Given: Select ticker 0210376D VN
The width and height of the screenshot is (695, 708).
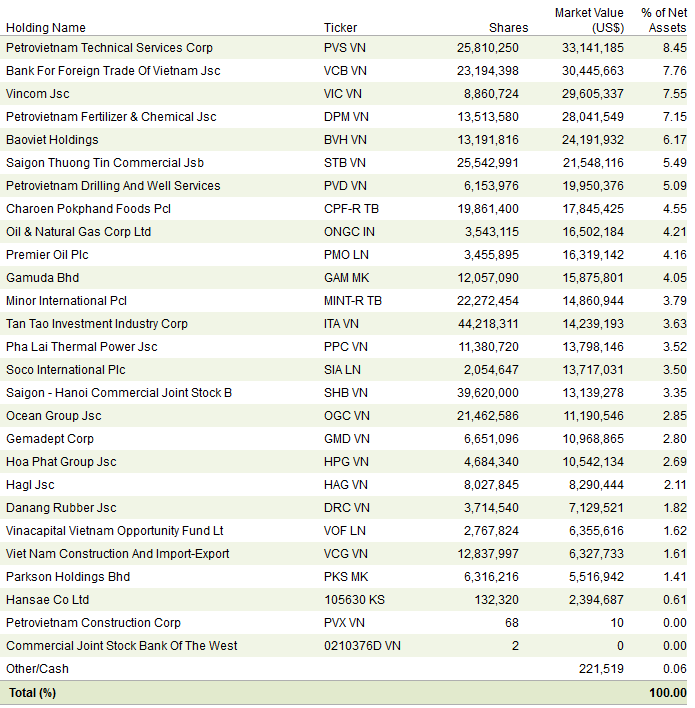Looking at the screenshot, I should (362, 647).
